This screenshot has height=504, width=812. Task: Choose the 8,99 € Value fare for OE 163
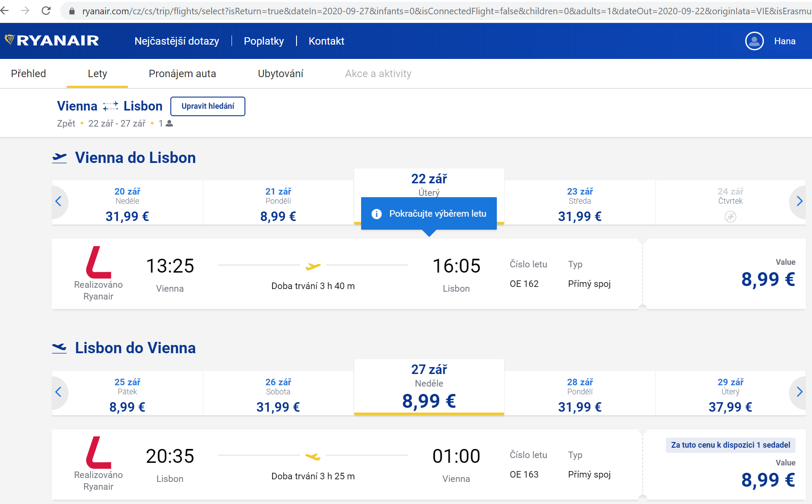pyautogui.click(x=768, y=480)
